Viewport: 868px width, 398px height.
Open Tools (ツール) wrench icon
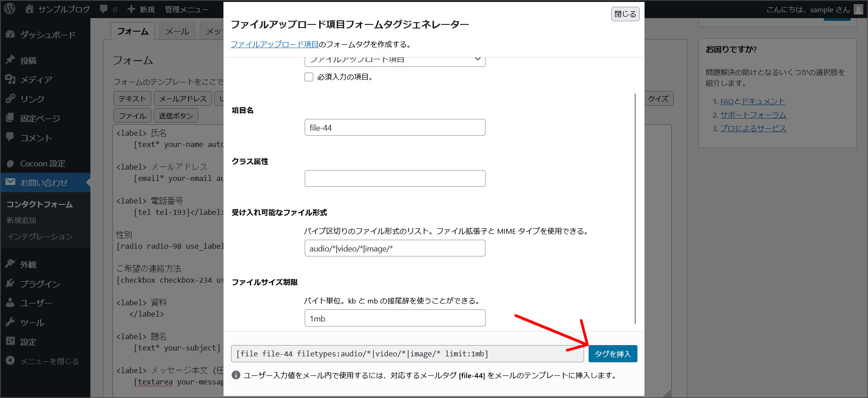point(10,322)
